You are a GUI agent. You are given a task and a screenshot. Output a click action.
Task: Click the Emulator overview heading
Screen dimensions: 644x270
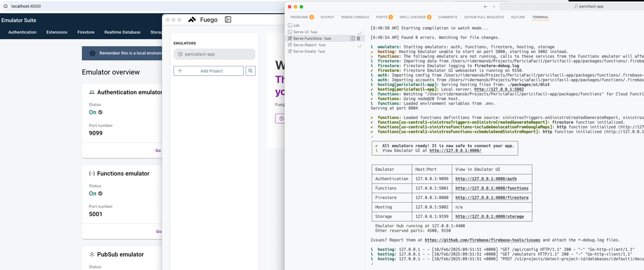pyautogui.click(x=111, y=72)
